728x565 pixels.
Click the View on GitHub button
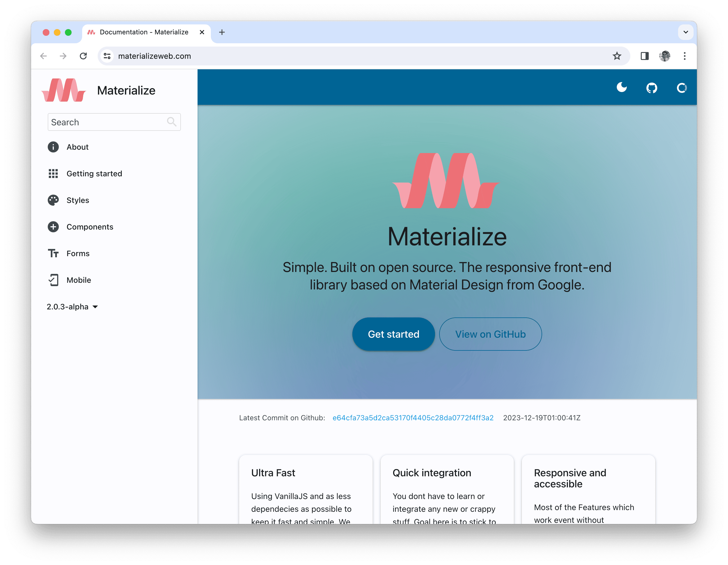(x=490, y=334)
